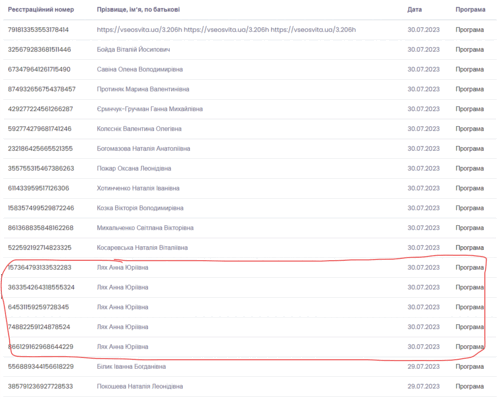
Task: Open Програма link in Хотинченко Наталія row
Action: click(x=470, y=188)
